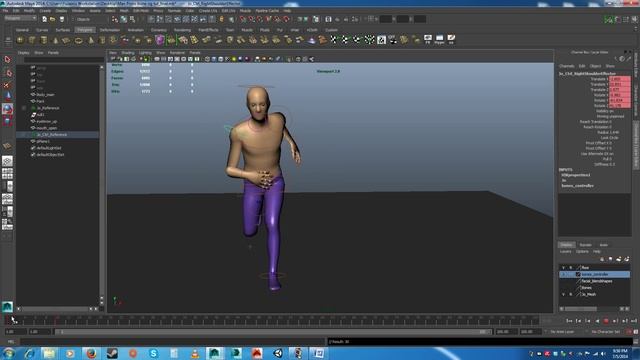The width and height of the screenshot is (640, 360).
Task: Select body_mesh in the outliner
Action: 45,95
